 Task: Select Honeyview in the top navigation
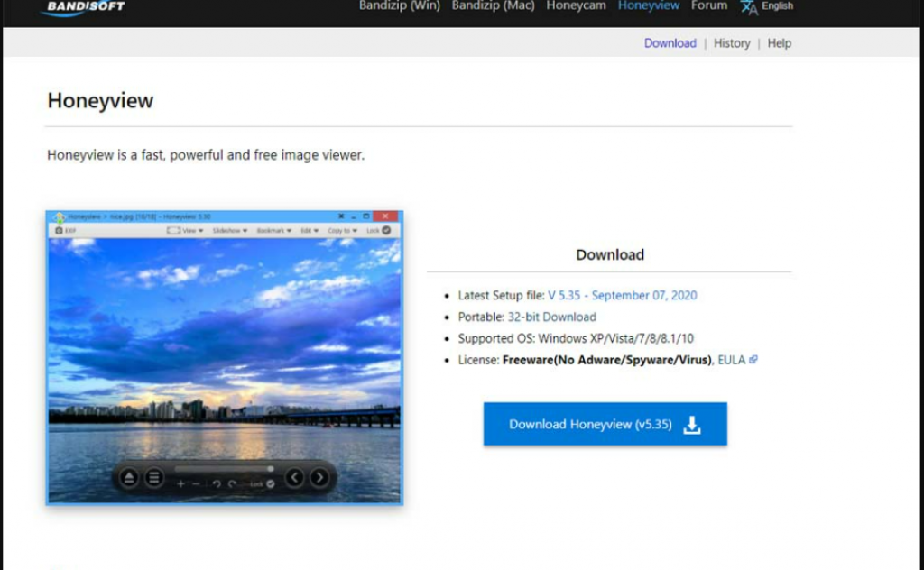click(649, 6)
